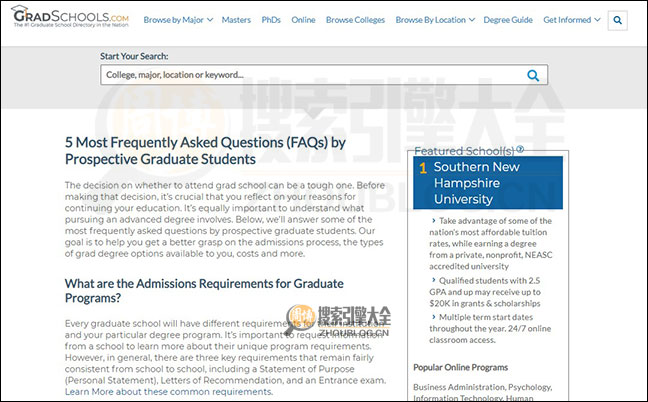Click the Start Your Search label
The width and height of the screenshot is (648, 402).
[134, 56]
